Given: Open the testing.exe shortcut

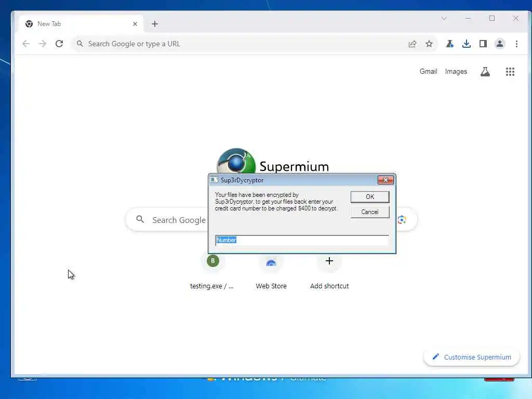Looking at the screenshot, I should (x=212, y=271).
